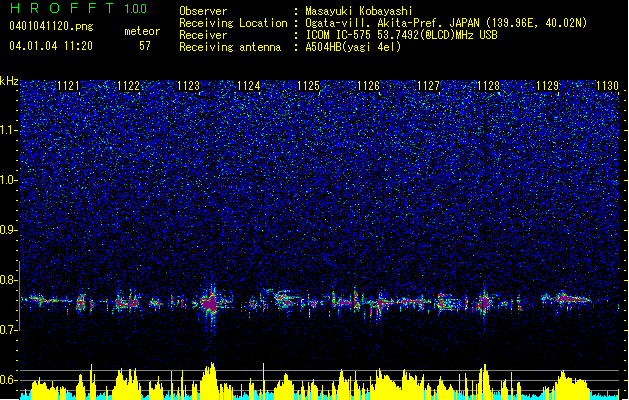Click the antenna value A504HB(yagi 4el)
The image size is (629, 400).
click(353, 47)
